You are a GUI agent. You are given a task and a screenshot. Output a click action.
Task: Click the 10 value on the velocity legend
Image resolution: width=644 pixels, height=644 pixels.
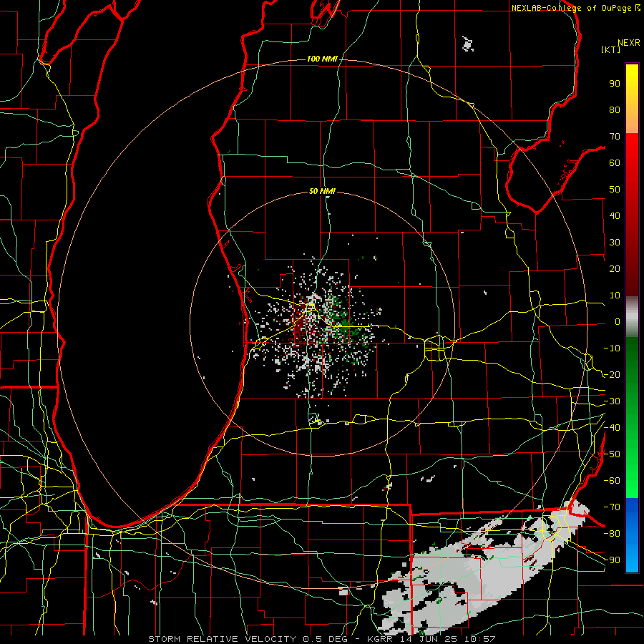tap(615, 296)
